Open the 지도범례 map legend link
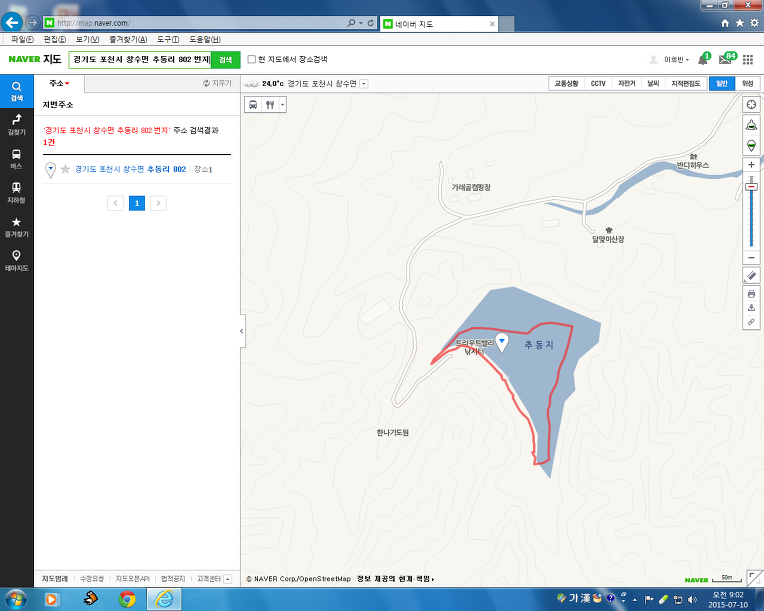This screenshot has height=611, width=764. coord(55,579)
